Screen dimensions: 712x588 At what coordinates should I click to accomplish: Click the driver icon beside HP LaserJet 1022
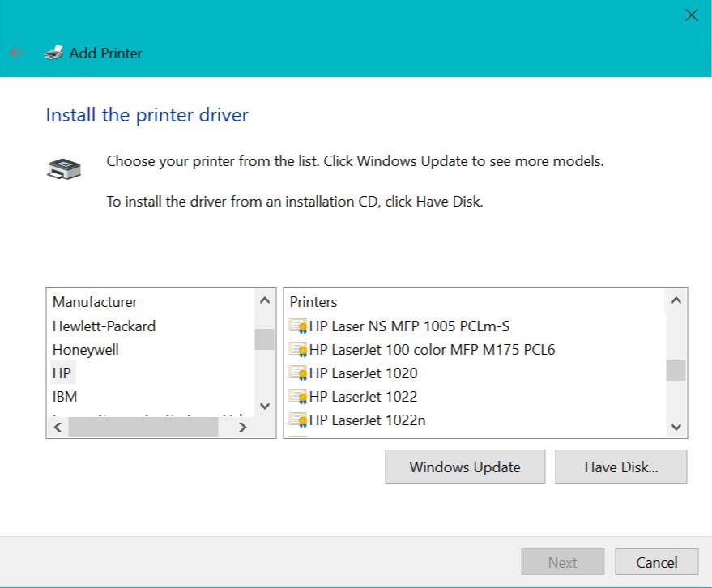(298, 397)
